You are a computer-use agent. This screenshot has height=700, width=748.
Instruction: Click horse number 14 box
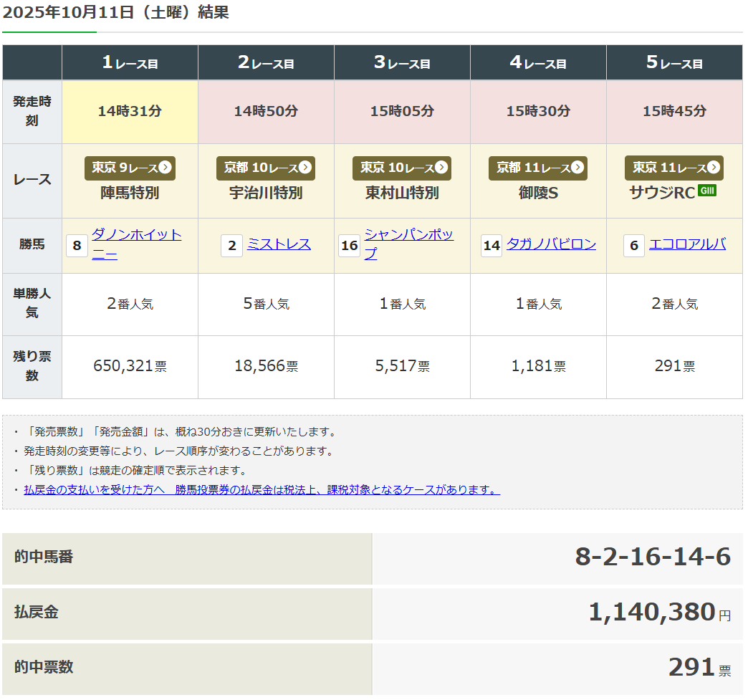tap(492, 246)
